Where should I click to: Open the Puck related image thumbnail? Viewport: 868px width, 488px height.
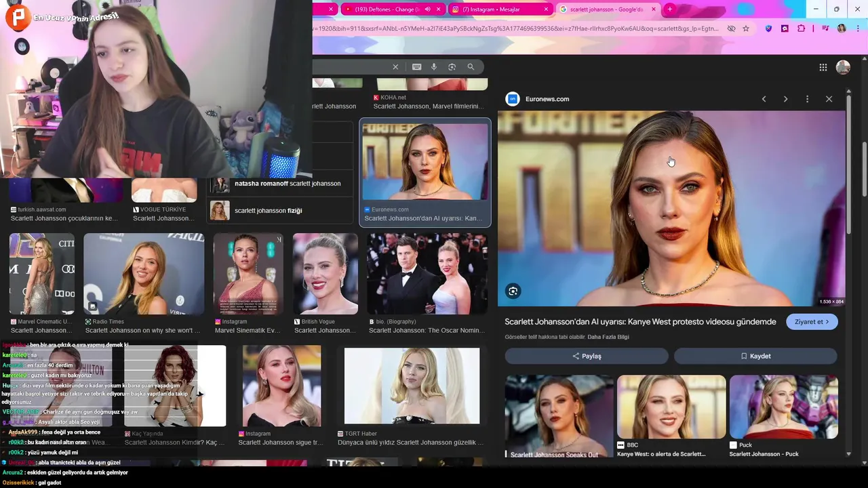[784, 407]
